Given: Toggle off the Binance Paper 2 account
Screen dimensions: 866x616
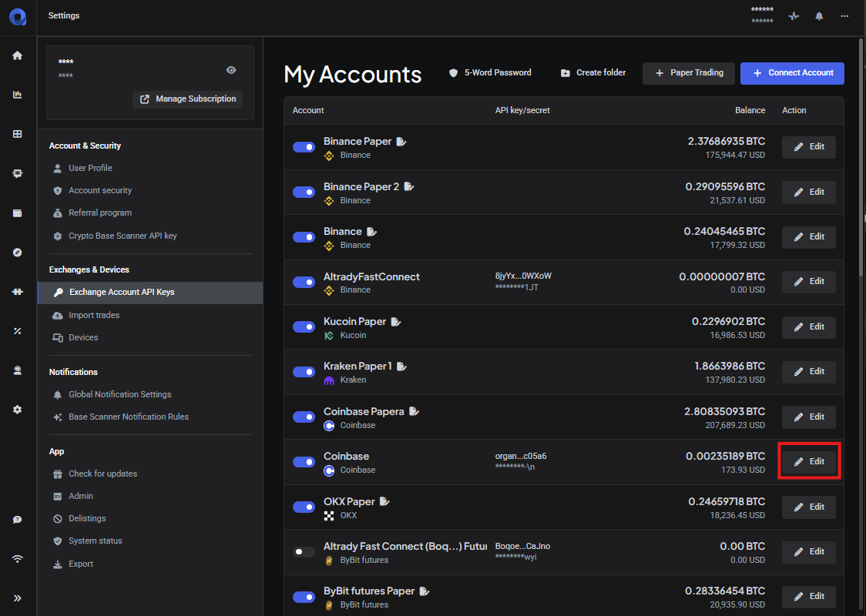Looking at the screenshot, I should coord(304,192).
